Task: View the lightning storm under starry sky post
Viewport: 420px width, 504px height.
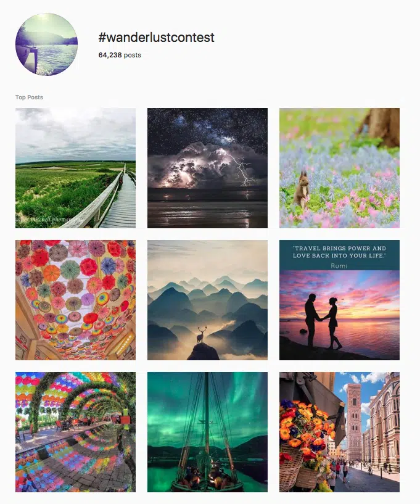Action: 207,168
